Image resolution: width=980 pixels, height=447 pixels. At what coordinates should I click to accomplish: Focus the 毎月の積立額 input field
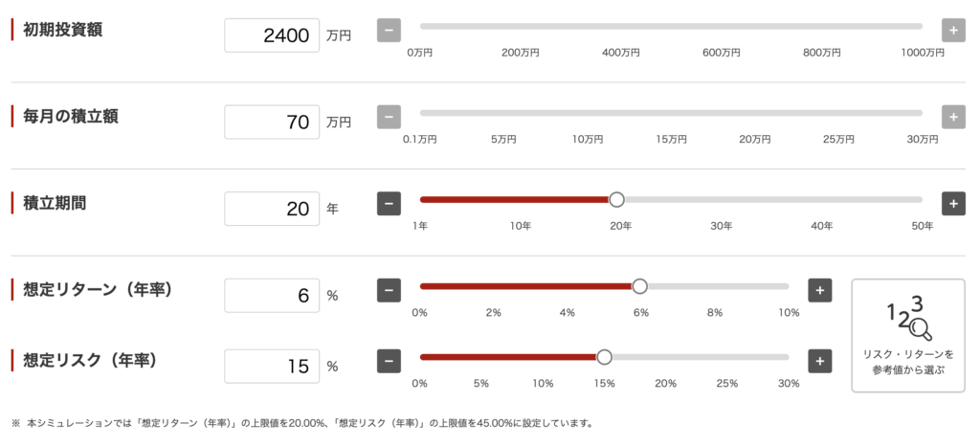click(272, 122)
